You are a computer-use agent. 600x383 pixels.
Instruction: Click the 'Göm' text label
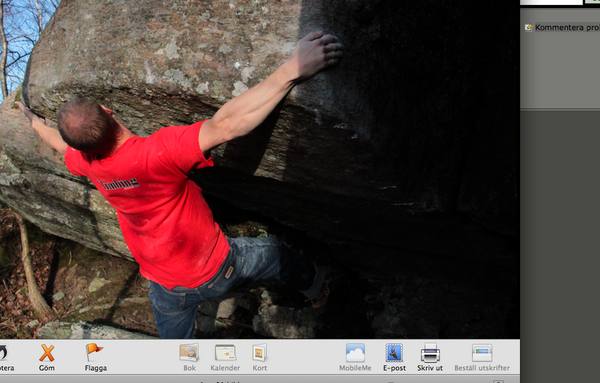coord(47,368)
